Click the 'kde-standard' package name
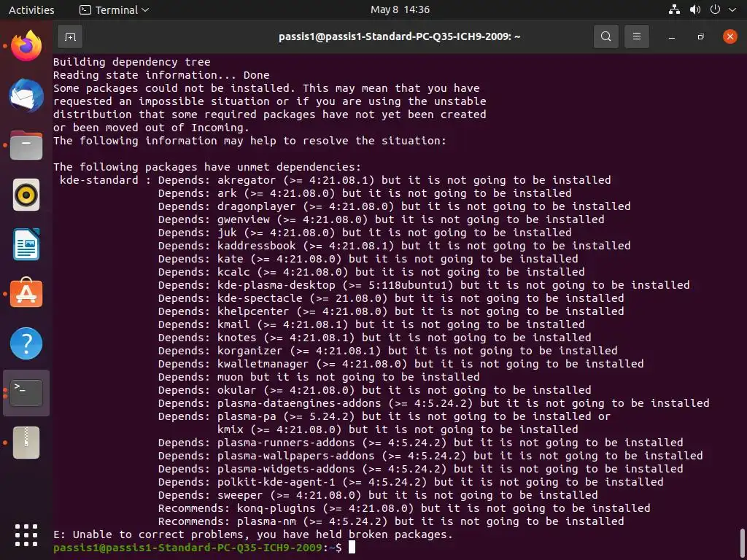Screen dimensions: 747x560 pos(99,180)
